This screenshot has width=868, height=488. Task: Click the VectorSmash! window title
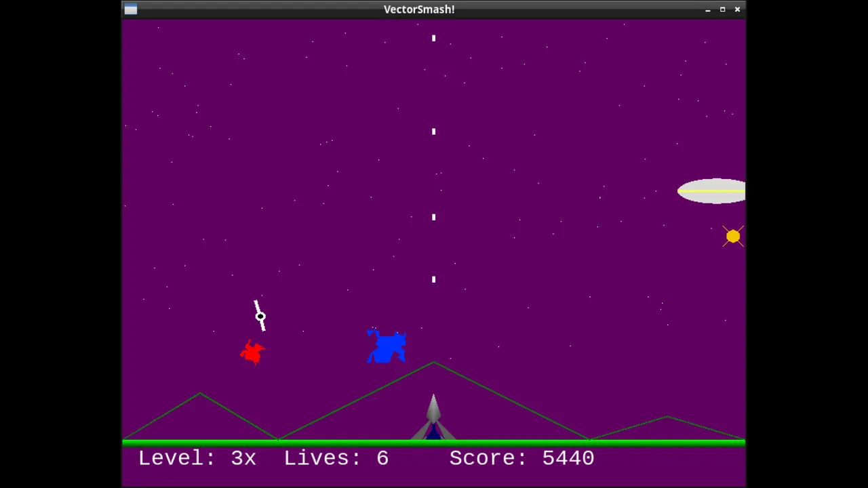(x=419, y=9)
